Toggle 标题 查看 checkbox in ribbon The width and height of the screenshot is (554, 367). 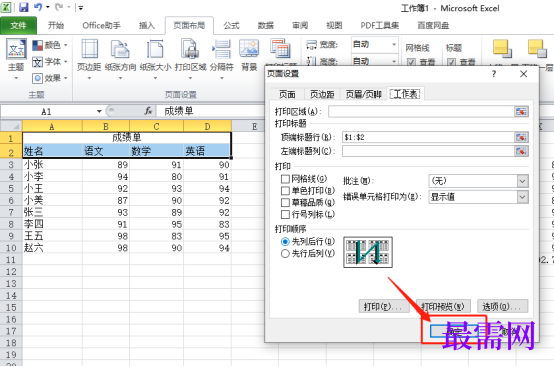451,63
